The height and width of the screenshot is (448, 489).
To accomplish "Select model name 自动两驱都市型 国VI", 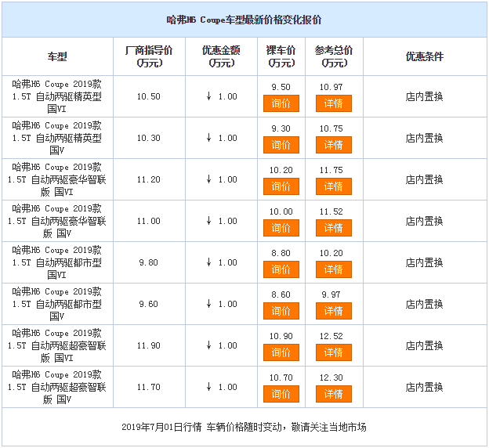I will click(x=57, y=262).
